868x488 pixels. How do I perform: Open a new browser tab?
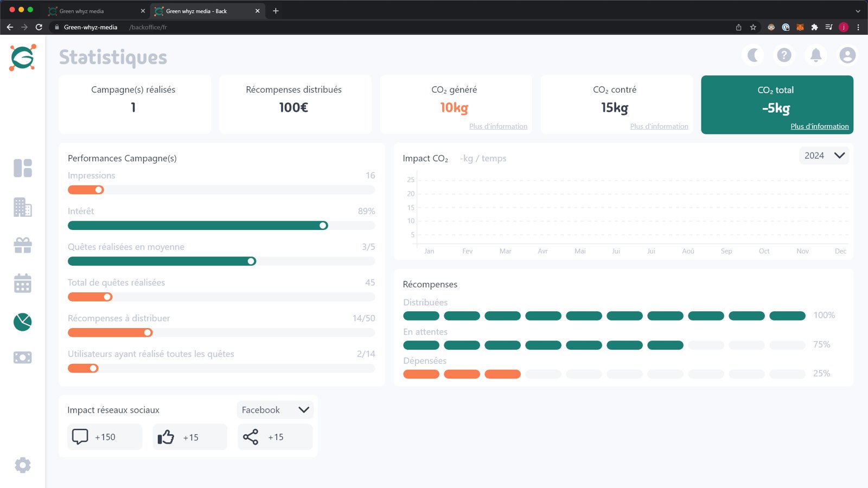pyautogui.click(x=276, y=11)
